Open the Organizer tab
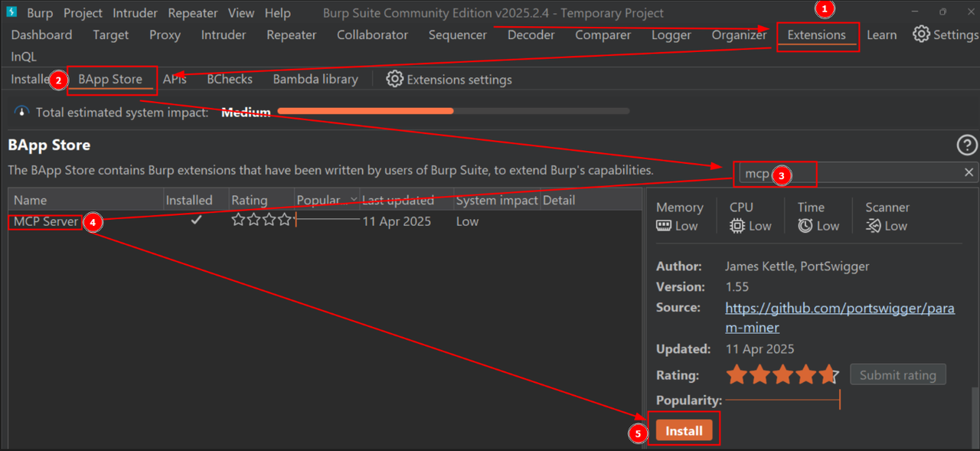The height and width of the screenshot is (451, 980). click(x=739, y=35)
